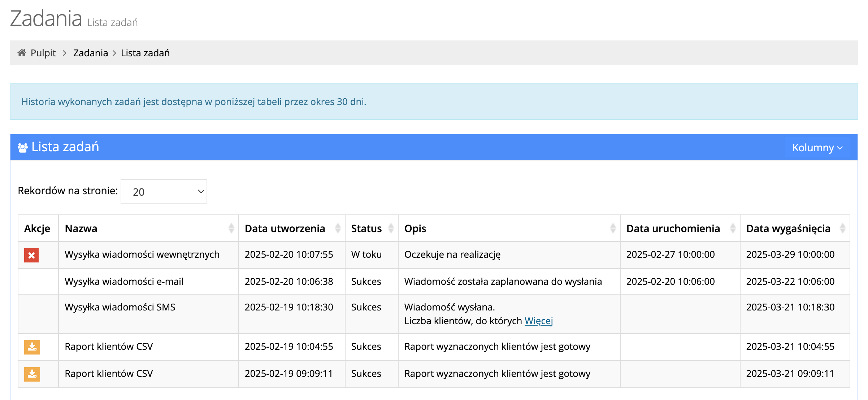Screen dimensions: 868x400
Task: Open the Rekordów na stronie selector
Action: pyautogui.click(x=164, y=191)
